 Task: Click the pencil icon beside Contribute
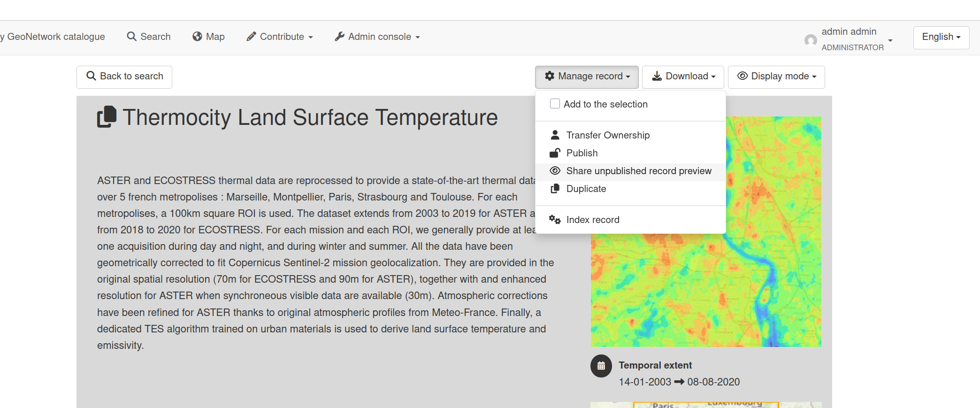(x=251, y=37)
